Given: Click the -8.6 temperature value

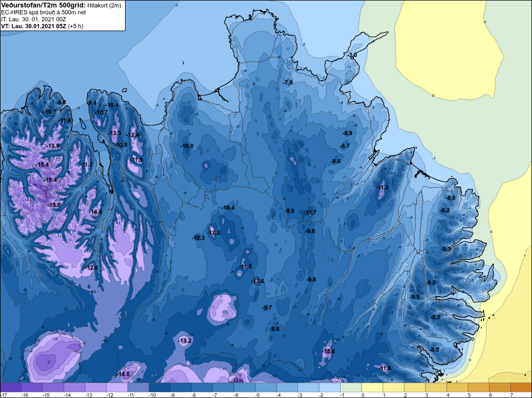Looking at the screenshot, I should (336, 161).
